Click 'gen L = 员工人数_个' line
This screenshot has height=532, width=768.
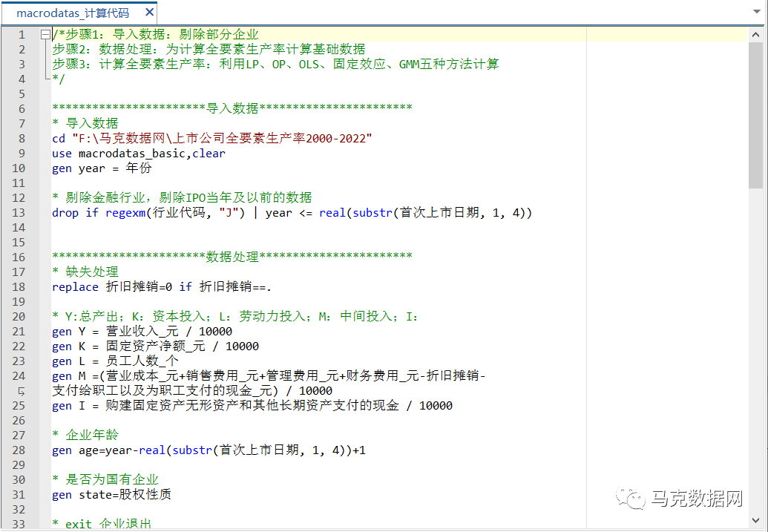(115, 361)
